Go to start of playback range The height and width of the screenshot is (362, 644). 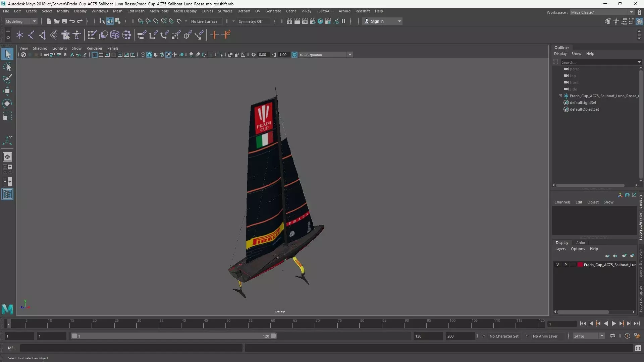tap(583, 323)
